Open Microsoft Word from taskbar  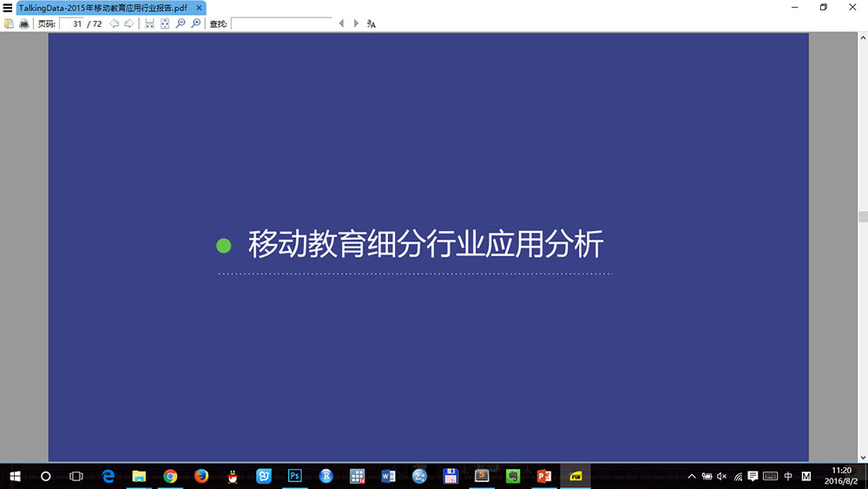tap(388, 476)
